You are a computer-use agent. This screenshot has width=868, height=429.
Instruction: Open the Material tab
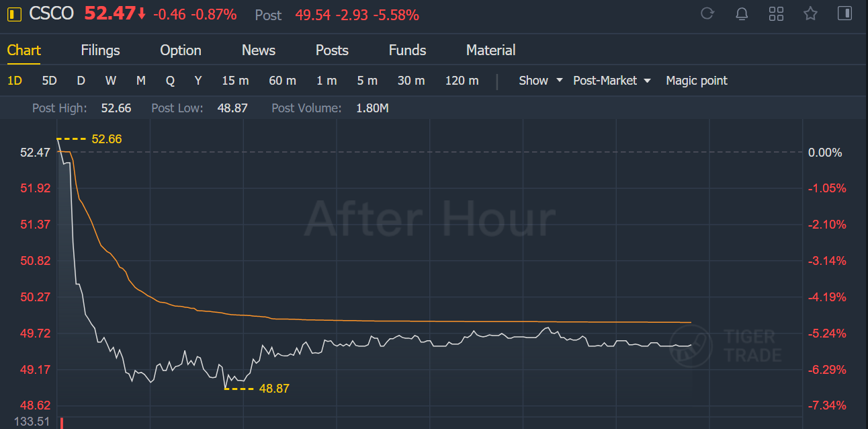click(491, 50)
